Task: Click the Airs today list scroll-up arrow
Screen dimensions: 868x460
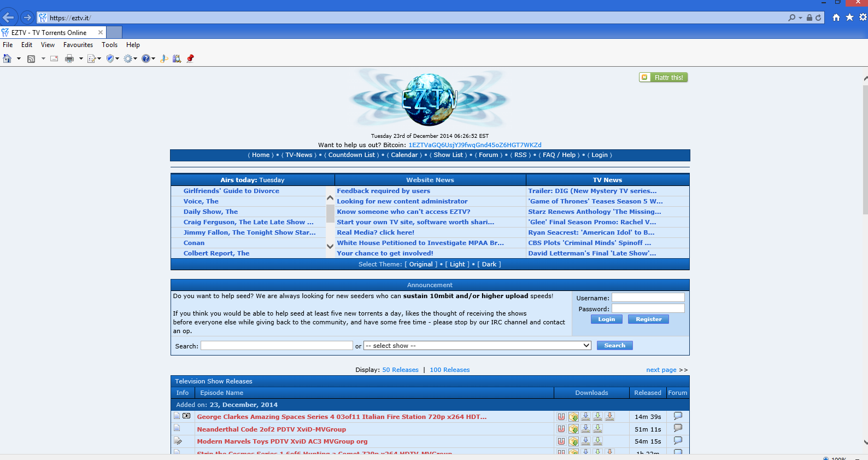Action: point(330,197)
